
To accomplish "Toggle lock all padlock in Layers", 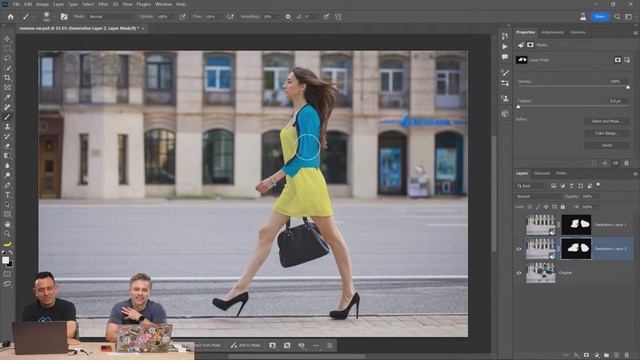I will (x=563, y=207).
